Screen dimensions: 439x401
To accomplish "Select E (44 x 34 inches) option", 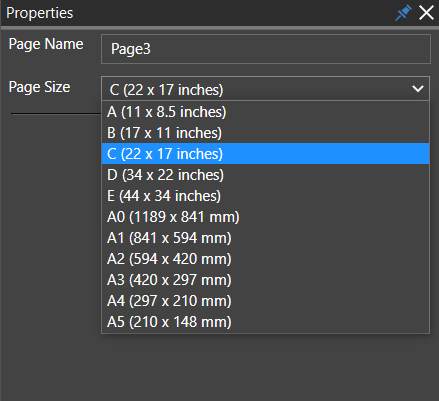I will click(265, 196).
